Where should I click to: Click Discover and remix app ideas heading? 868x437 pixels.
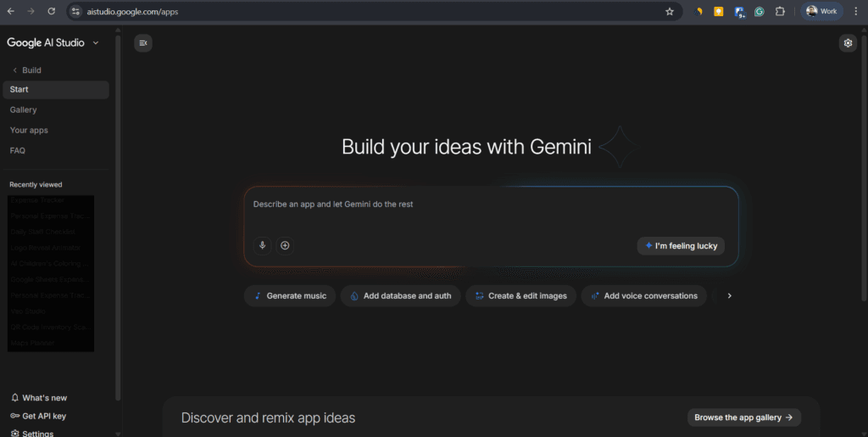268,417
